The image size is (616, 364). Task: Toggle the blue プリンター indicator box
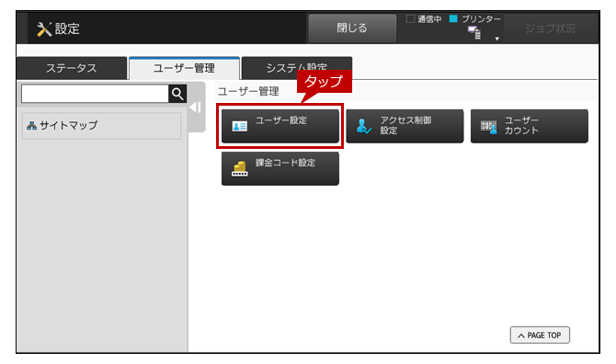(x=453, y=19)
